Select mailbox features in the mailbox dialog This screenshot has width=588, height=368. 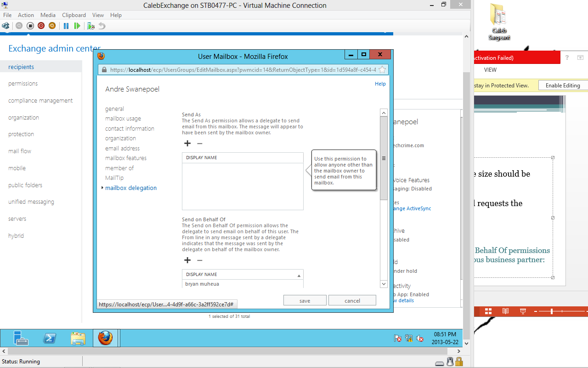(126, 158)
